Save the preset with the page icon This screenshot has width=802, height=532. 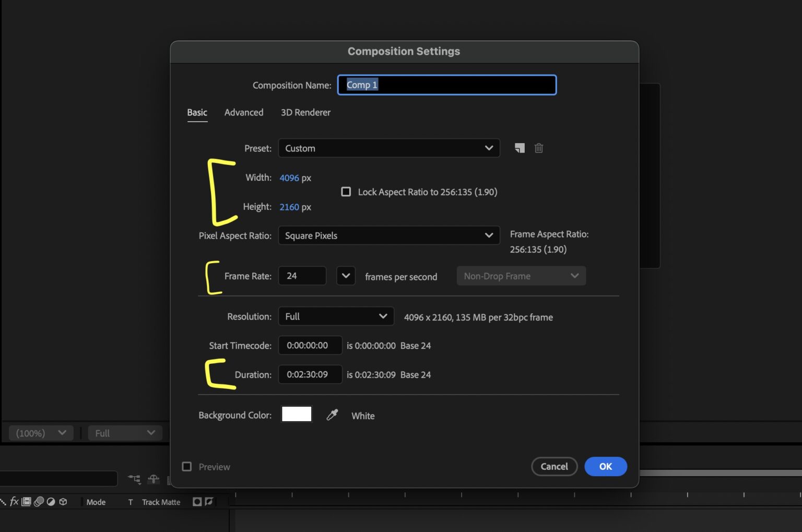[x=519, y=148]
